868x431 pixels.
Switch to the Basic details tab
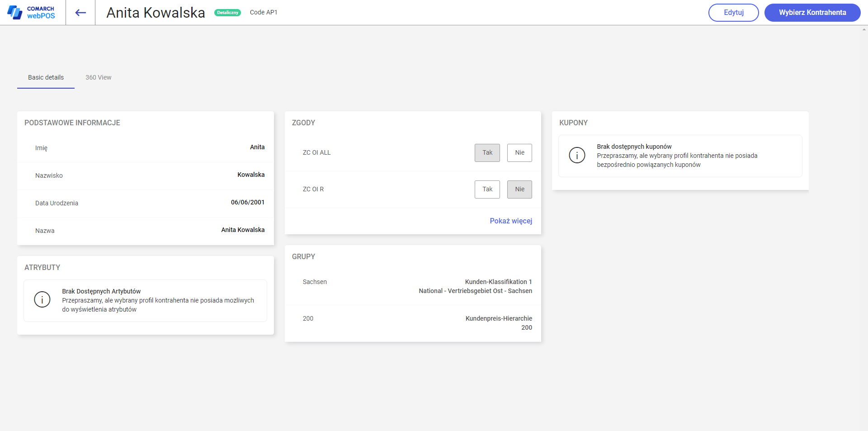(x=46, y=77)
